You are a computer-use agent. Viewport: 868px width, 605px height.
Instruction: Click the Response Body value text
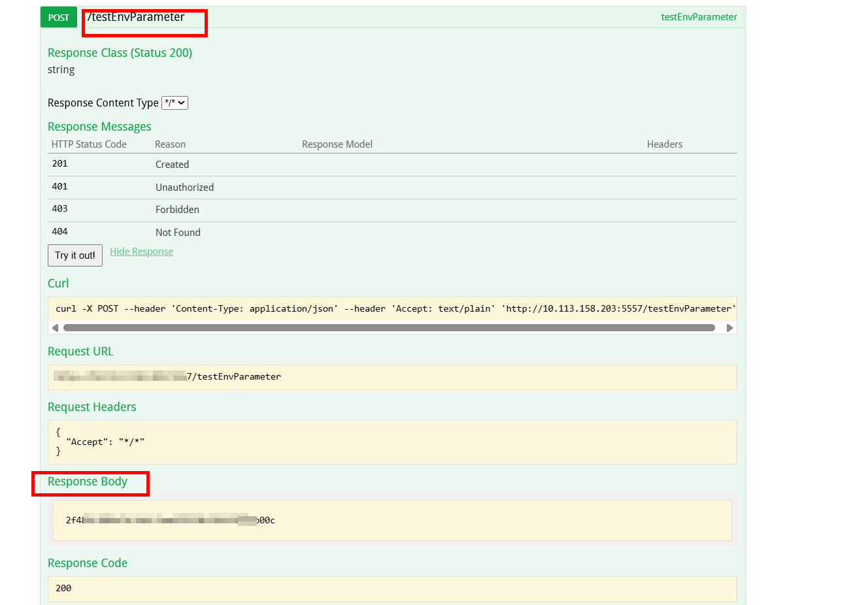(x=170, y=520)
